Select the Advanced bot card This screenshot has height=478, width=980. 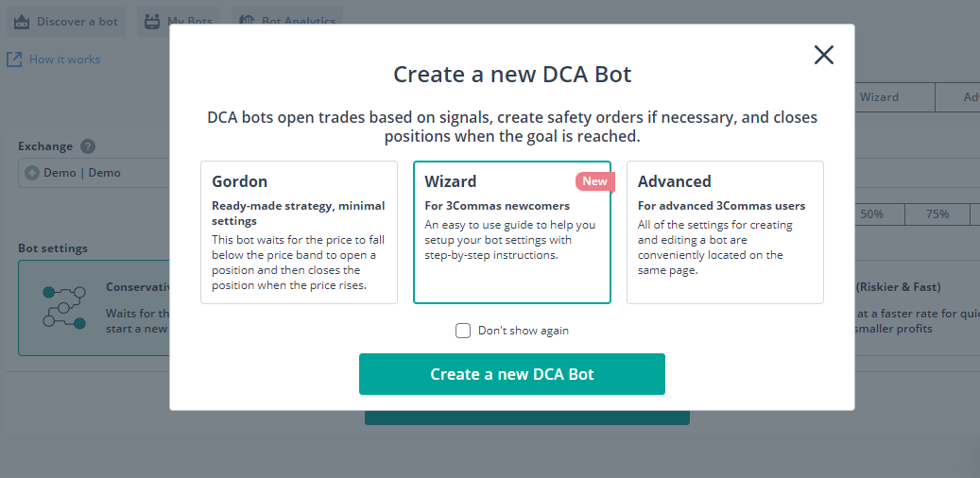(x=725, y=232)
